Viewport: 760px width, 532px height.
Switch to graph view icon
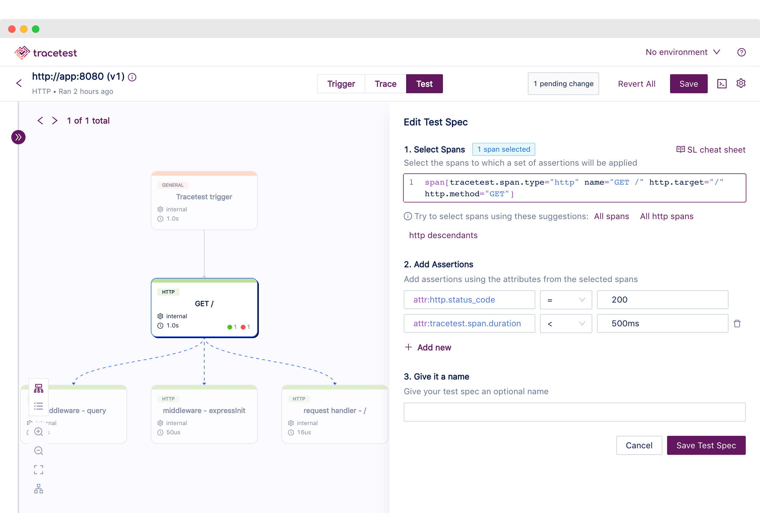coord(38,388)
